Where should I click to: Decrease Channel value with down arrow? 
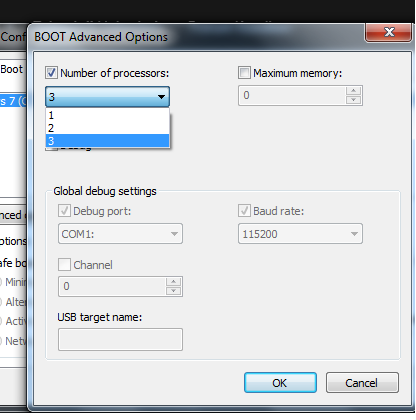pyautogui.click(x=173, y=291)
